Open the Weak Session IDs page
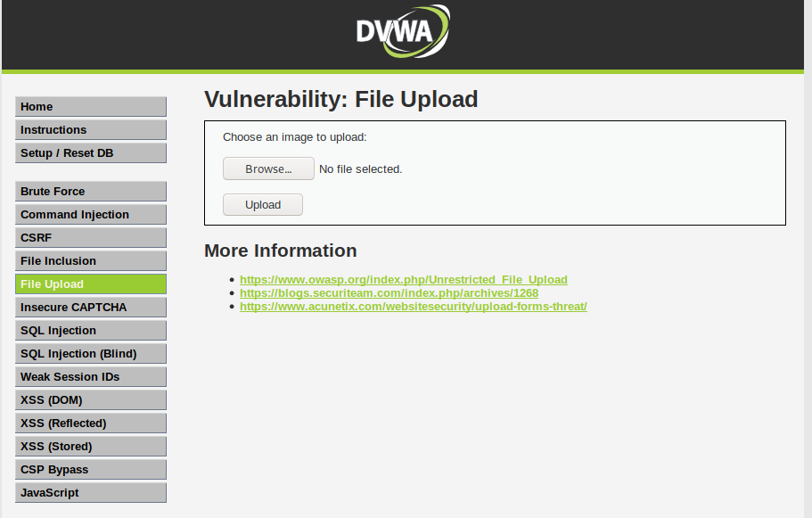 (x=91, y=377)
